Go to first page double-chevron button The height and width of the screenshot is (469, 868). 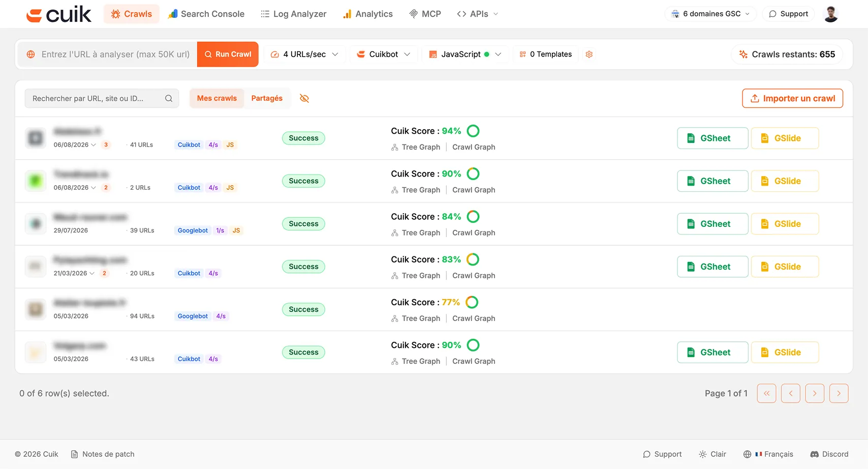pos(766,393)
